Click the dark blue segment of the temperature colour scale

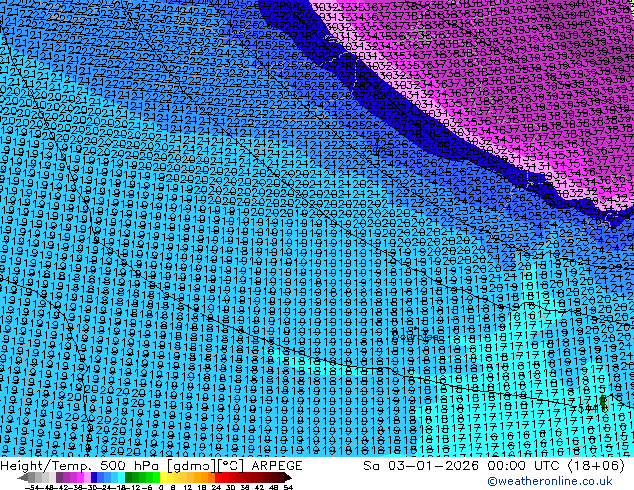(94, 477)
